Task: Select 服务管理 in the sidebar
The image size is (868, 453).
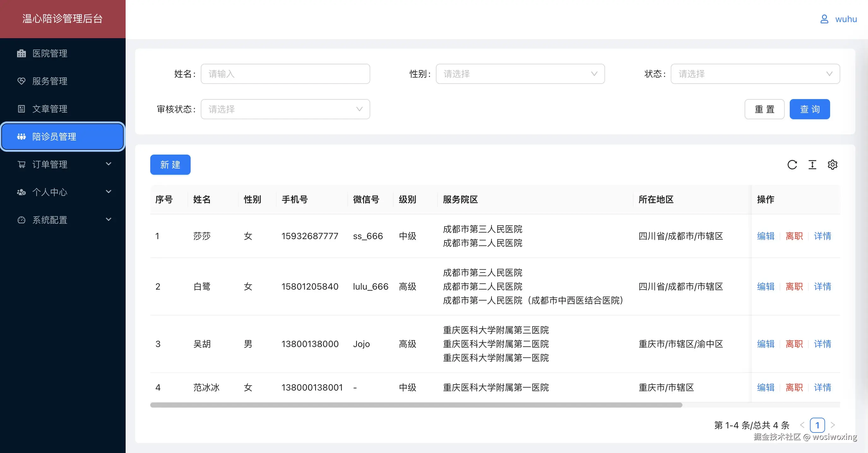Action: pyautogui.click(x=50, y=81)
